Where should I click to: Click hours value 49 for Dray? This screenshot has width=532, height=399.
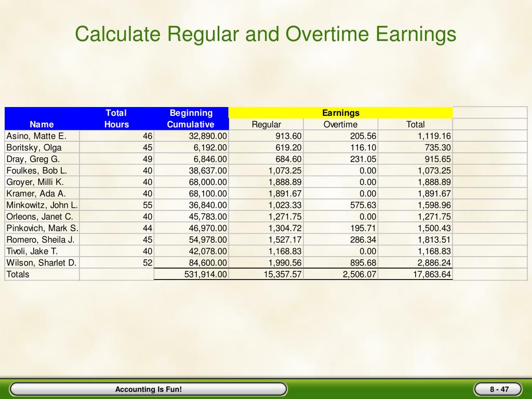tap(148, 159)
